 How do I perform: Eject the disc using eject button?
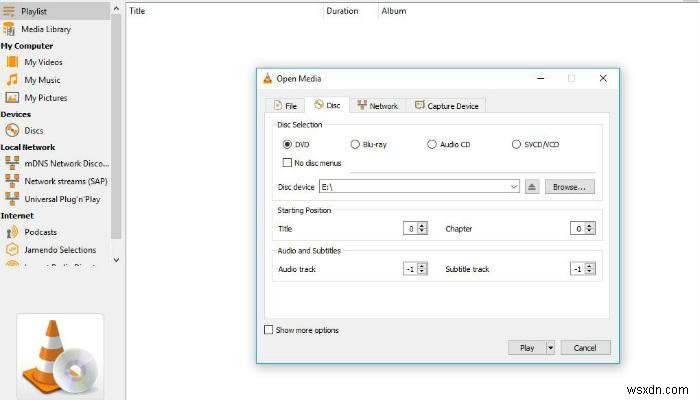532,187
